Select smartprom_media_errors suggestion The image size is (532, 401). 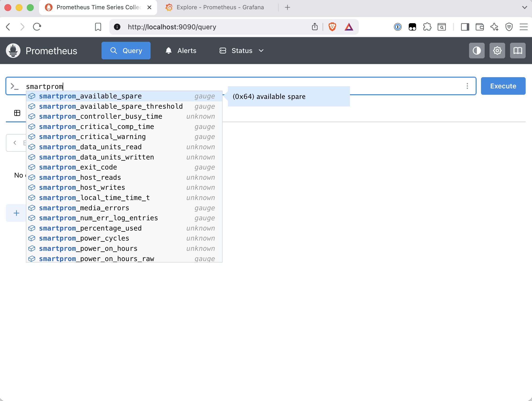click(x=124, y=208)
